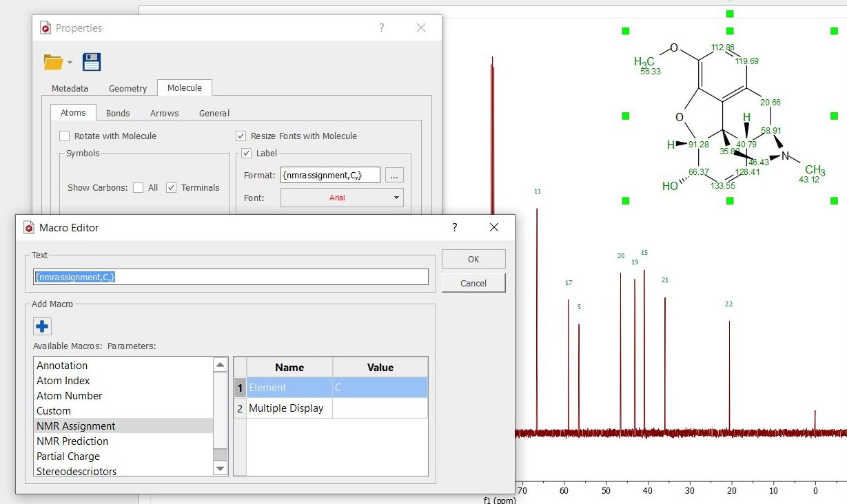This screenshot has height=504, width=847.
Task: Click the Multiple Display parameter row
Action: coord(289,408)
